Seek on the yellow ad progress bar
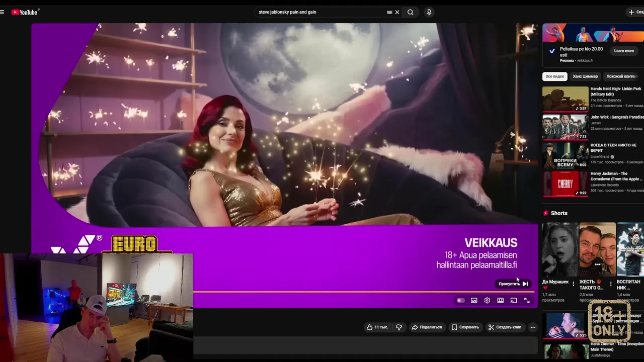The width and height of the screenshot is (644, 362). [363, 292]
